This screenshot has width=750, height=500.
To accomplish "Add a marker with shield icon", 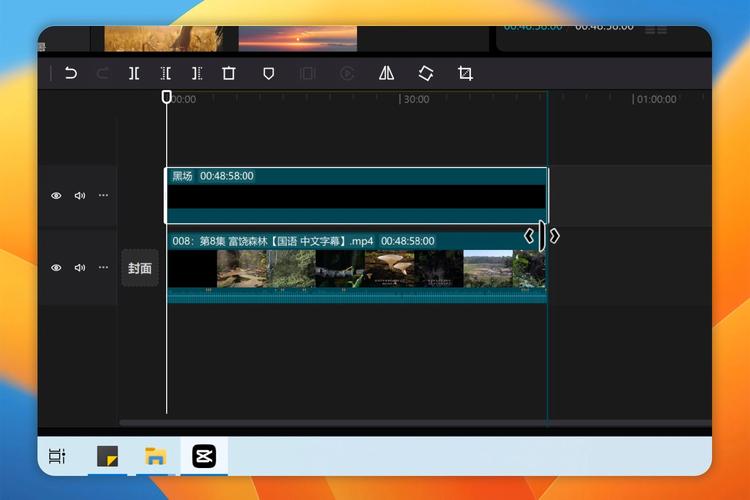I will point(269,73).
